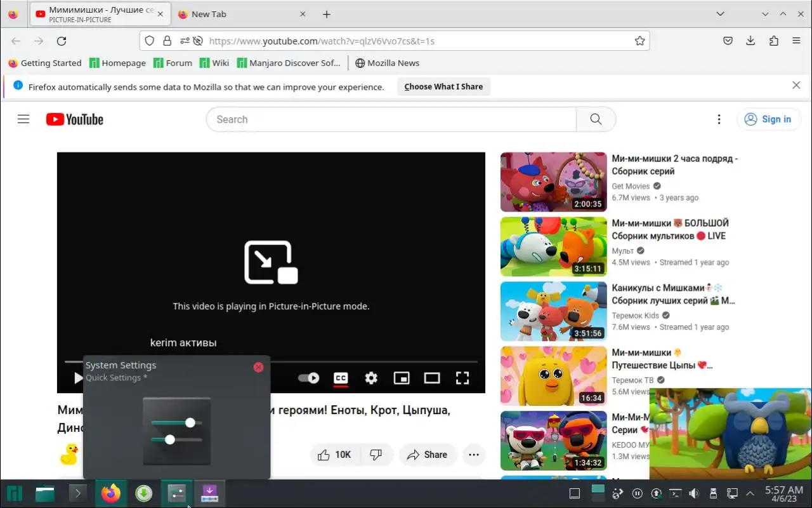This screenshot has width=812, height=508.
Task: Click the tracking protection shield icon
Action: pyautogui.click(x=150, y=41)
